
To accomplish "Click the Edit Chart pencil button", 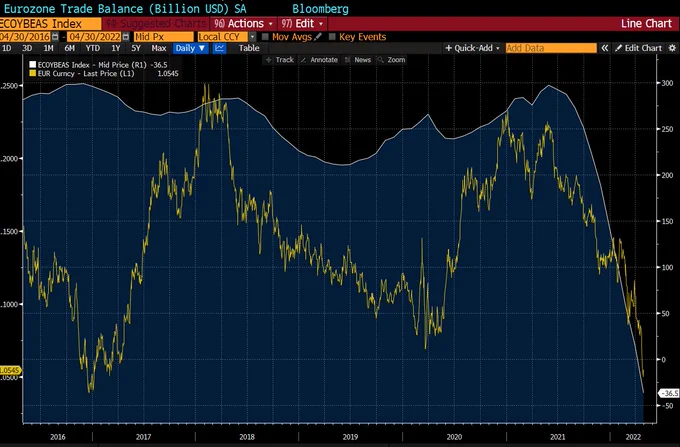I will (x=639, y=48).
